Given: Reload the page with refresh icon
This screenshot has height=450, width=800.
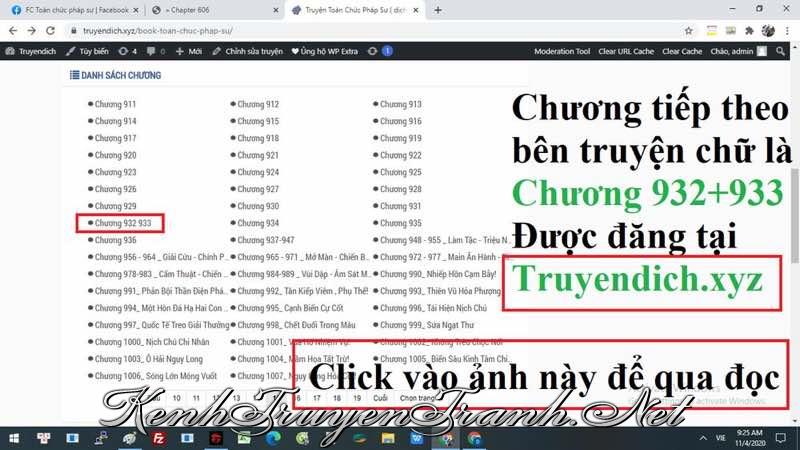Looking at the screenshot, I should coord(50,31).
